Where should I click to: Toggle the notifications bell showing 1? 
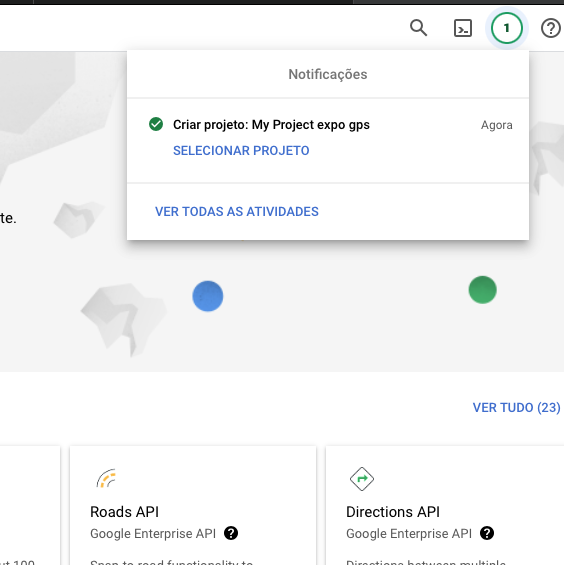tap(507, 28)
